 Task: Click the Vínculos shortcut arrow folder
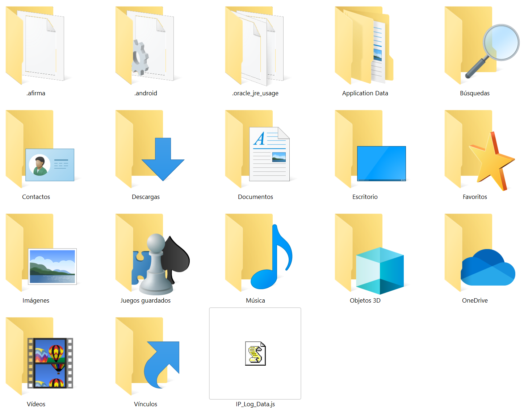coord(145,357)
